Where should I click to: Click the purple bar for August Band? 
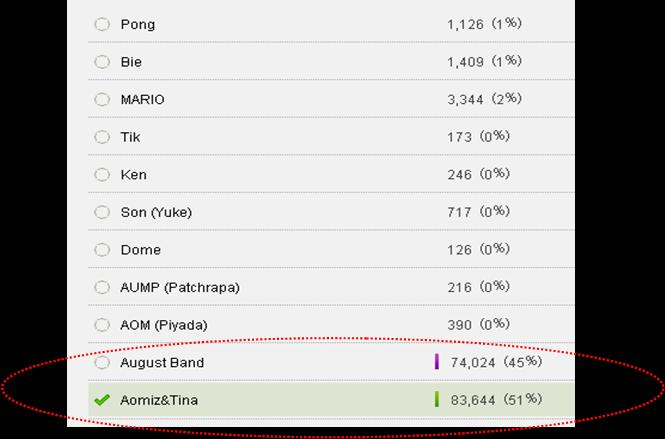point(437,362)
